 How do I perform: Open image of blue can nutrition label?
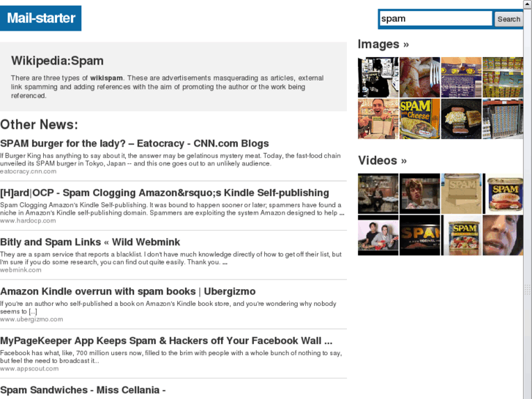click(461, 78)
